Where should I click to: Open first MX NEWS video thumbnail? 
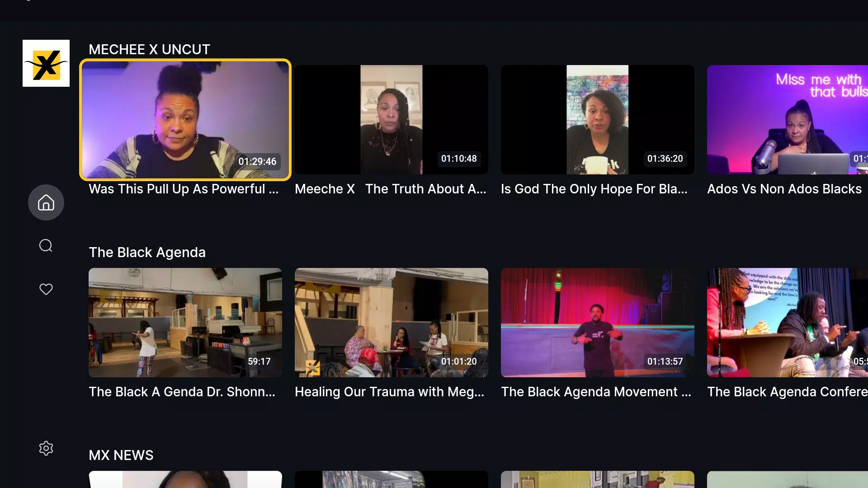pyautogui.click(x=185, y=479)
